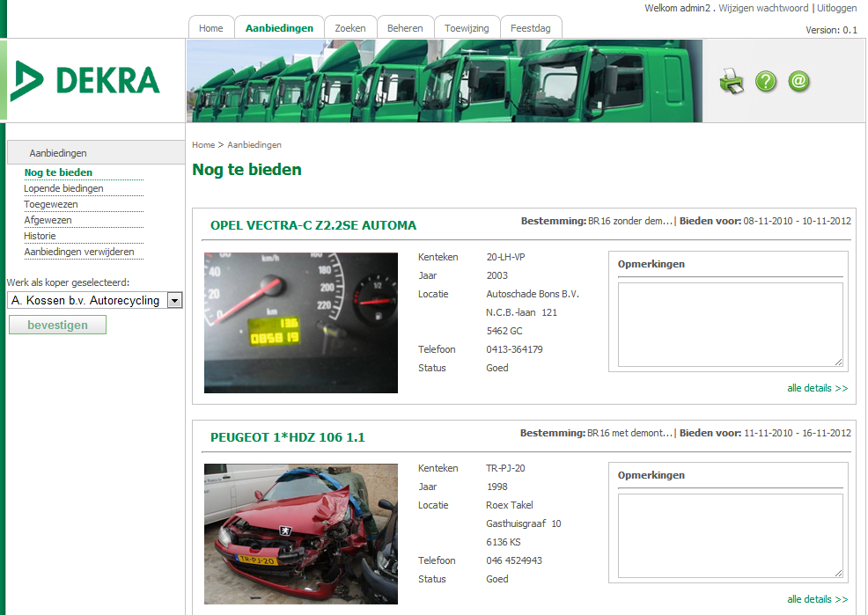The image size is (868, 615).
Task: Open help via question mark icon
Action: pyautogui.click(x=766, y=81)
